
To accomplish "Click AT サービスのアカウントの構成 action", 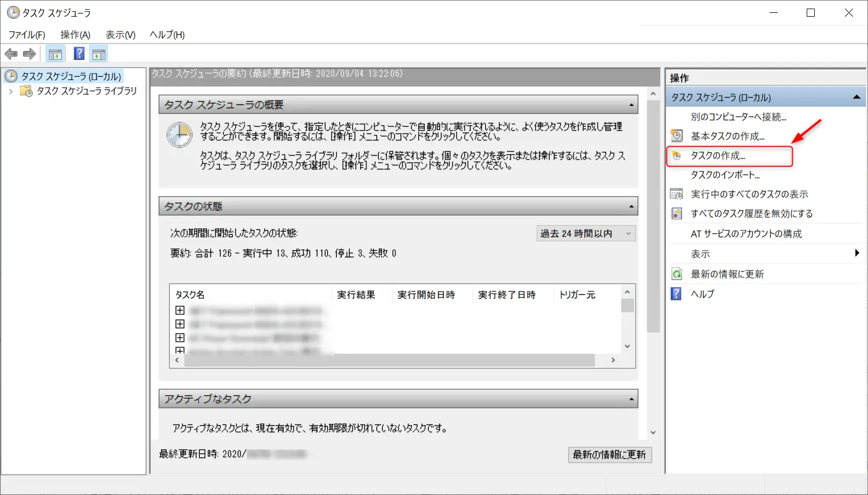I will coord(746,234).
